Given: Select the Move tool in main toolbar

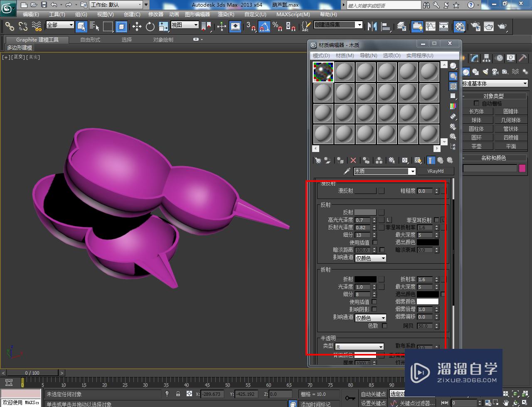Looking at the screenshot, I should pyautogui.click(x=137, y=27).
